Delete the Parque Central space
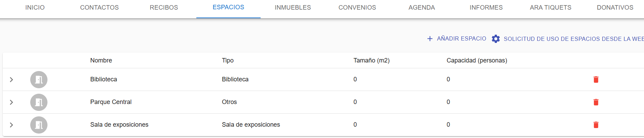The image size is (644, 138). [x=596, y=102]
